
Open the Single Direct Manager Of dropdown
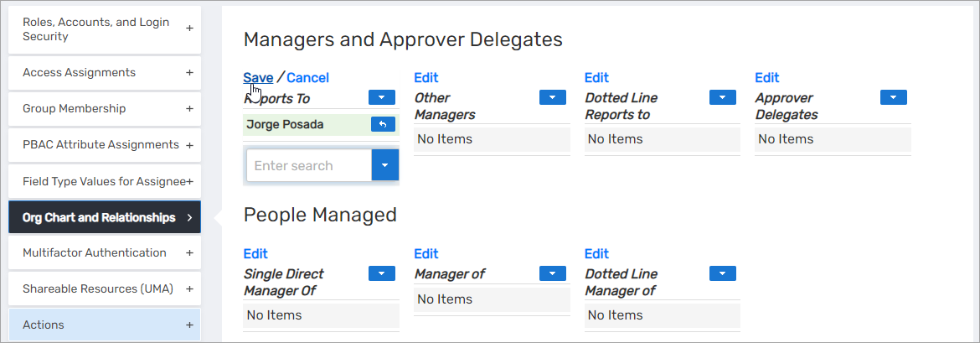pyautogui.click(x=382, y=273)
